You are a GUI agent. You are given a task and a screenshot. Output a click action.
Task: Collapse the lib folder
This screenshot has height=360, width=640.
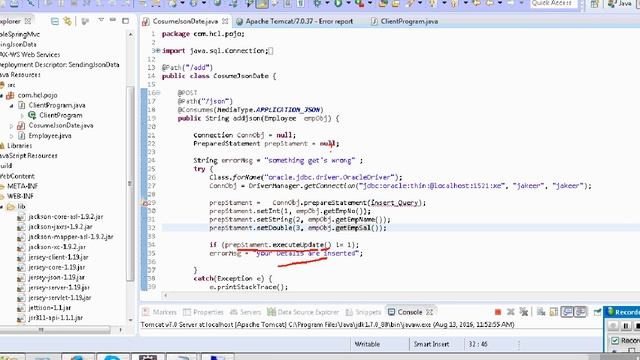pos(2,207)
